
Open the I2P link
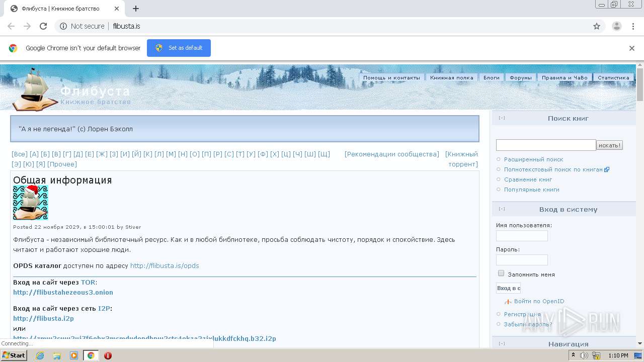click(x=104, y=308)
